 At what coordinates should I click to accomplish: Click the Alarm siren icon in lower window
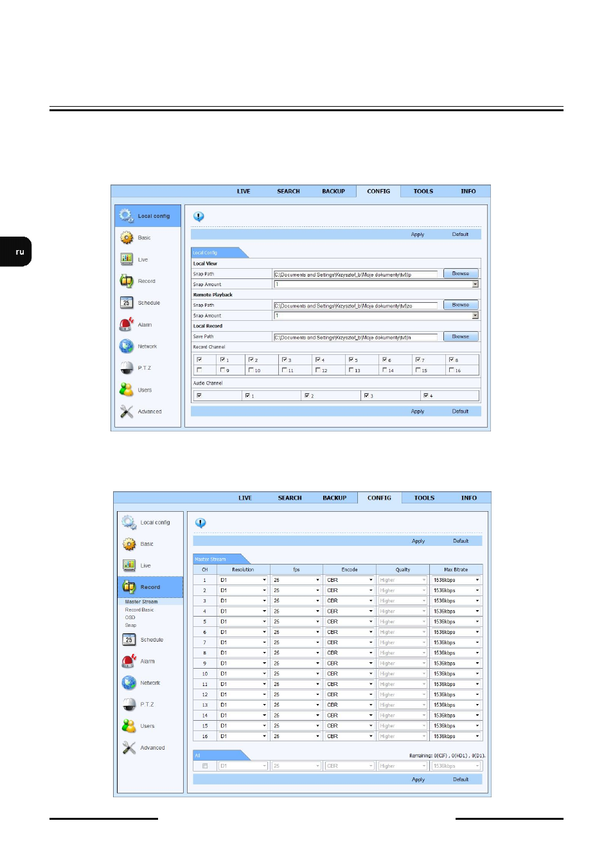click(129, 661)
